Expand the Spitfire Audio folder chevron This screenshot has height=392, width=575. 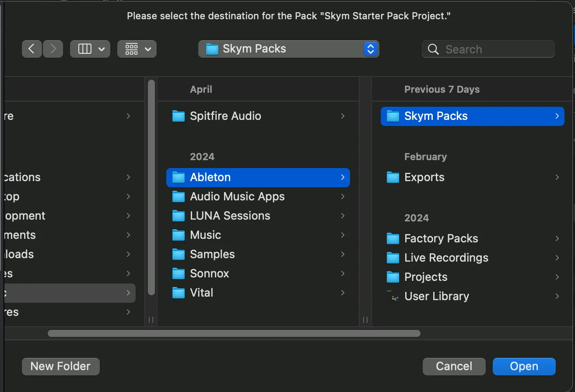(x=343, y=116)
